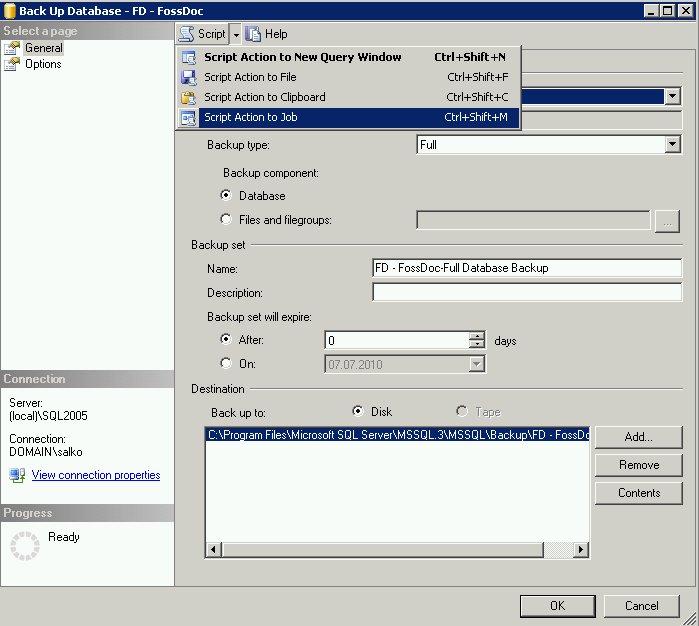
Task: Select the Database backup component radio
Action: pos(226,195)
